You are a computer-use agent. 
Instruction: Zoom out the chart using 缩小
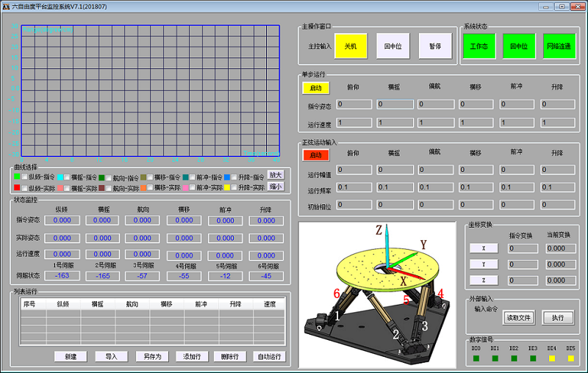click(275, 187)
